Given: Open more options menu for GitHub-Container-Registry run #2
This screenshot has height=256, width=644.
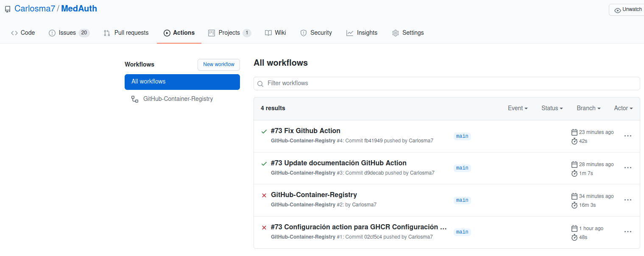Looking at the screenshot, I should click(x=628, y=200).
